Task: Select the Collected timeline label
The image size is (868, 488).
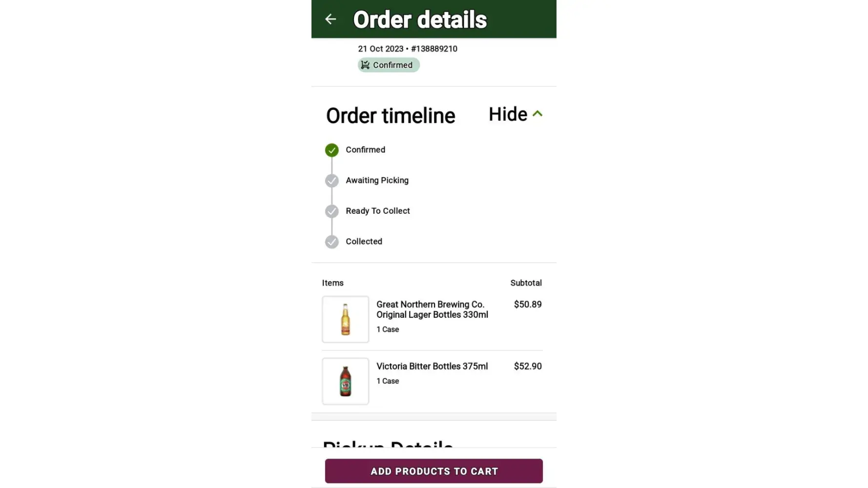Action: pyautogui.click(x=364, y=242)
